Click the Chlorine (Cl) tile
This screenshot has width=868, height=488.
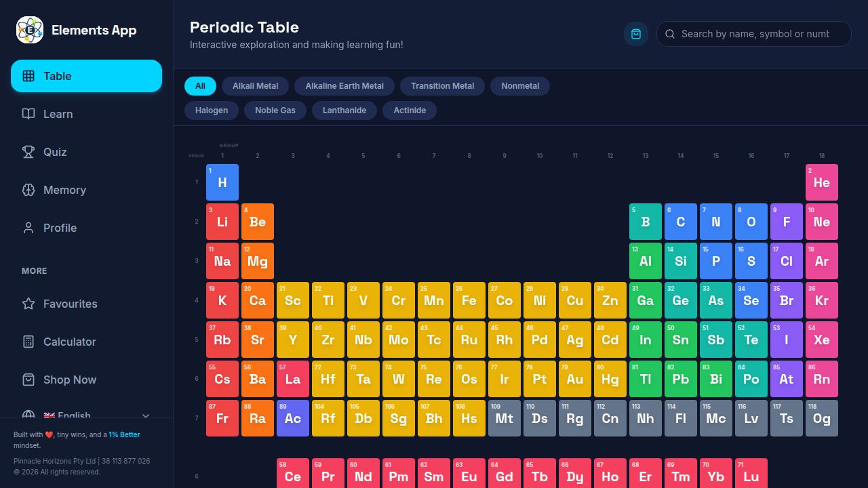pyautogui.click(x=787, y=261)
